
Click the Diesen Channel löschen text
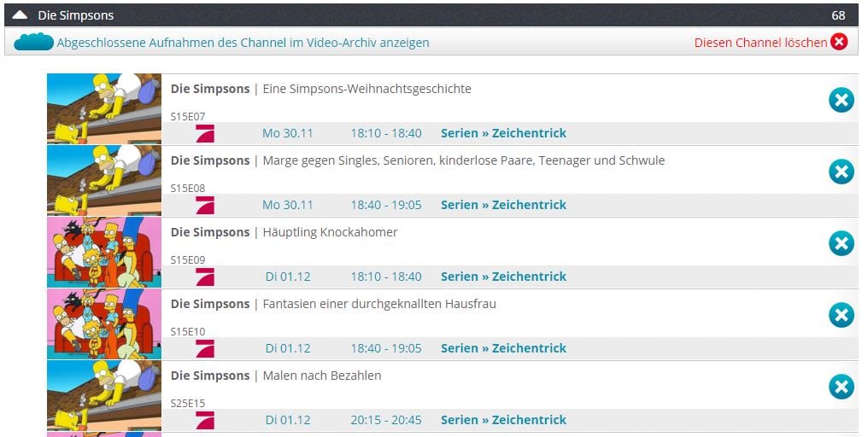[x=760, y=43]
